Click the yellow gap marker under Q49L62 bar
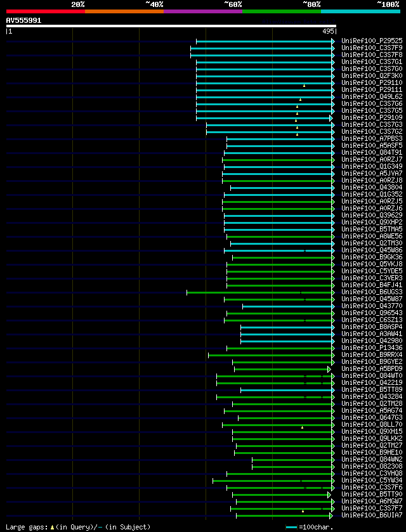 coord(301,100)
